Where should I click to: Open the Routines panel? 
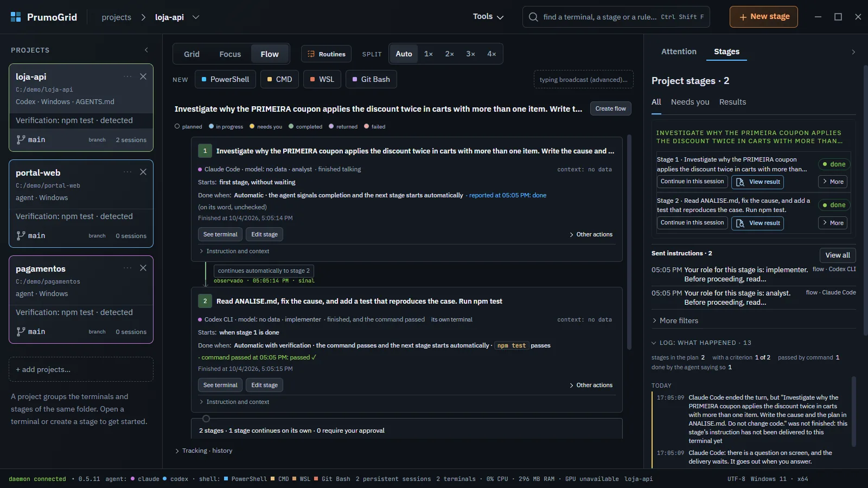click(x=327, y=54)
